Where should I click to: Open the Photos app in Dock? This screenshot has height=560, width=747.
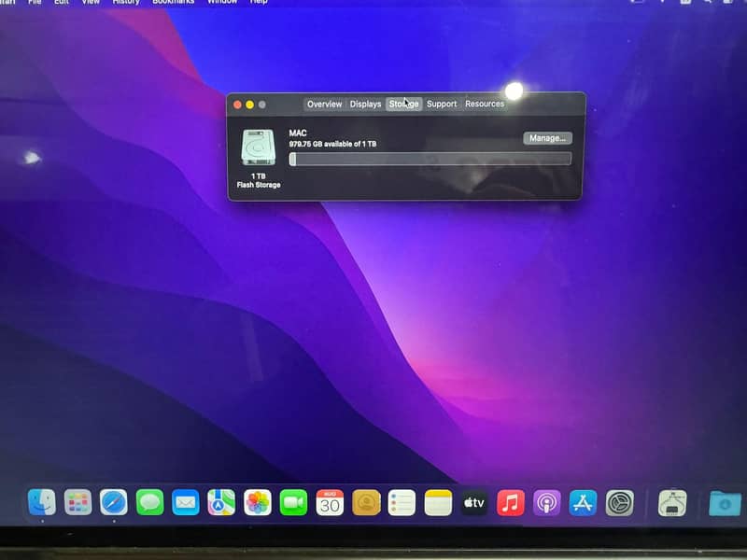click(258, 502)
